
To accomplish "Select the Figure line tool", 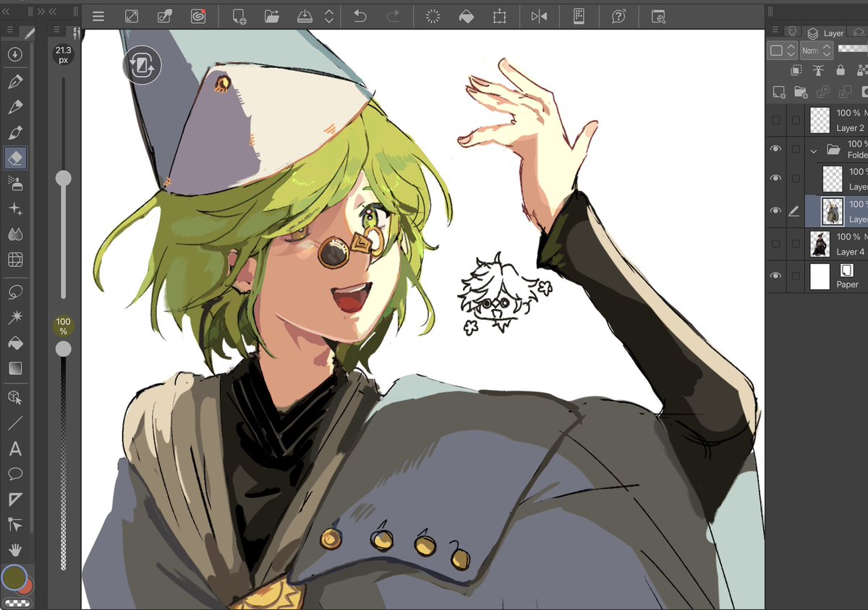I will (x=14, y=423).
